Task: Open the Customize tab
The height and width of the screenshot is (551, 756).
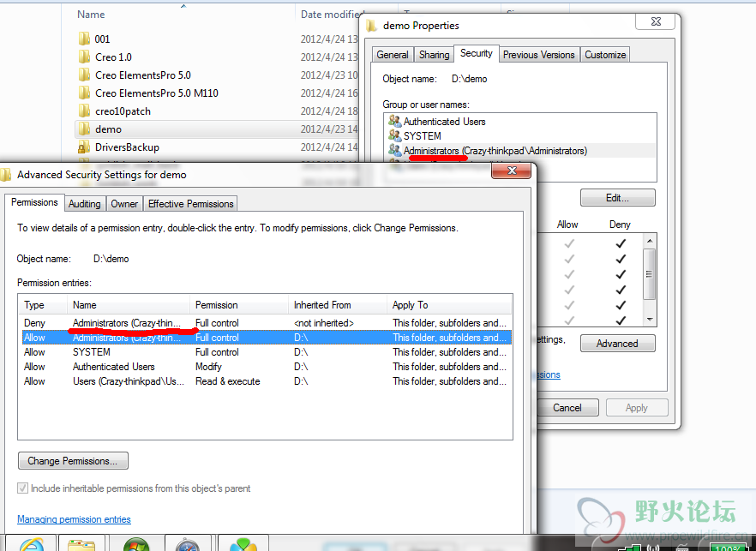Action: (x=605, y=55)
